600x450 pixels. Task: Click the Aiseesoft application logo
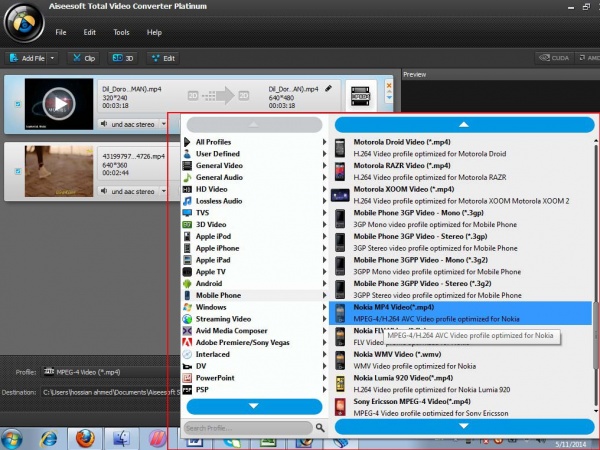24,23
